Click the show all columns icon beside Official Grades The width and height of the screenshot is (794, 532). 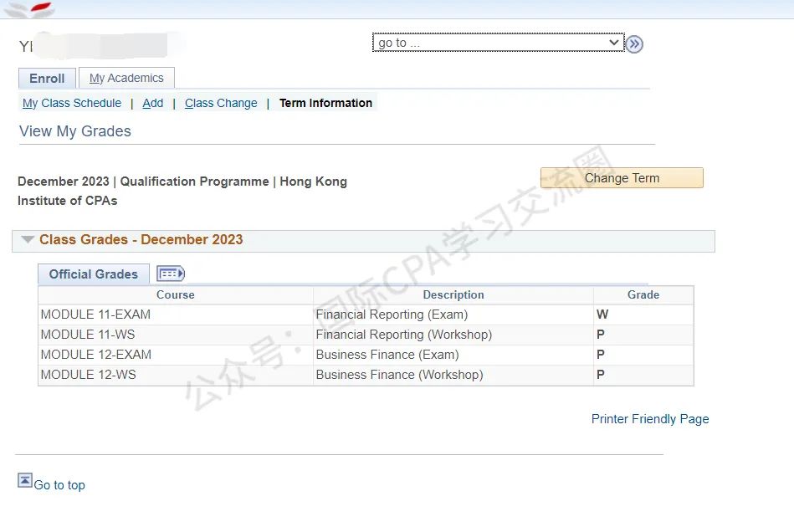tap(171, 274)
